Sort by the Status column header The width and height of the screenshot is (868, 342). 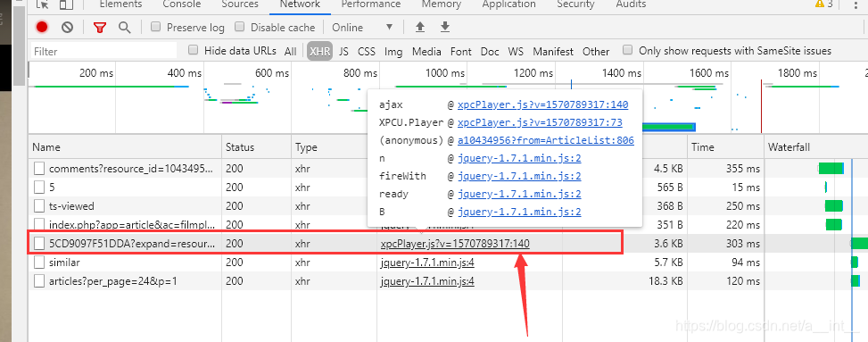tap(257, 146)
